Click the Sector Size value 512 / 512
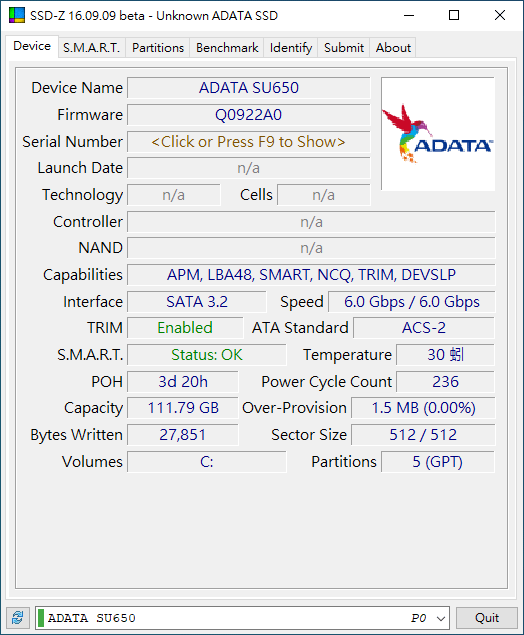This screenshot has height=635, width=524. [423, 435]
